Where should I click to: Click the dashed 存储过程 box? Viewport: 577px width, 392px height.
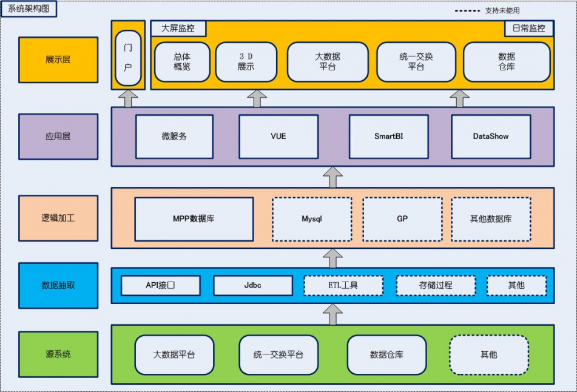coord(436,285)
